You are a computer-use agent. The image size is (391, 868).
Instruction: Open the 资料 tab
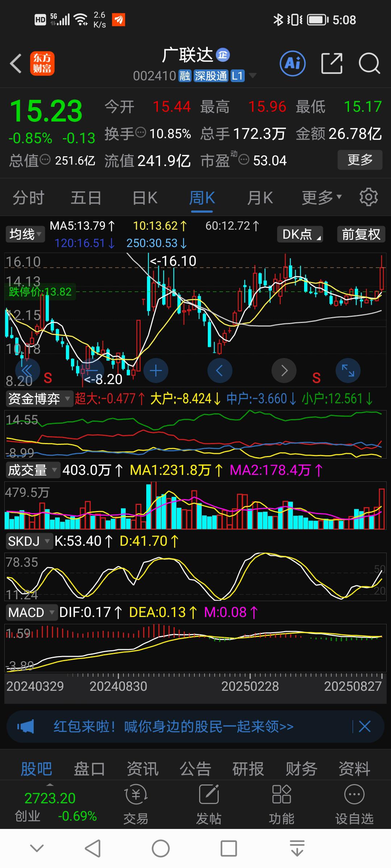point(354,769)
